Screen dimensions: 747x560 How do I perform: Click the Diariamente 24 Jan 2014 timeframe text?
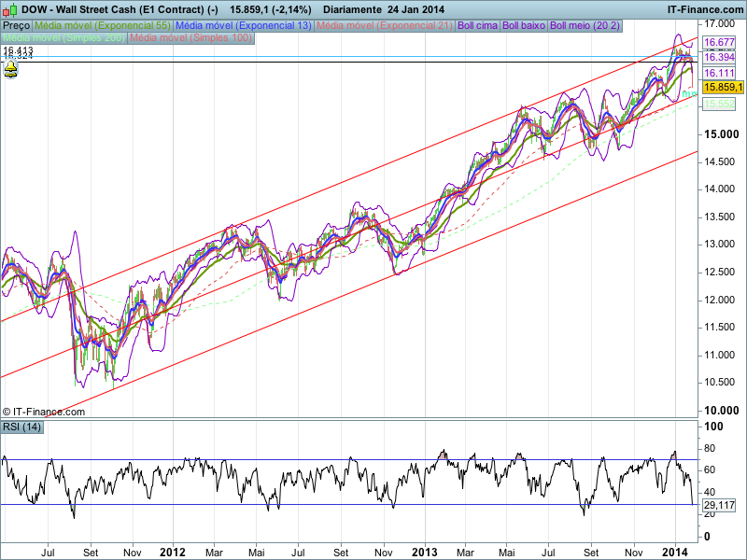click(x=384, y=9)
